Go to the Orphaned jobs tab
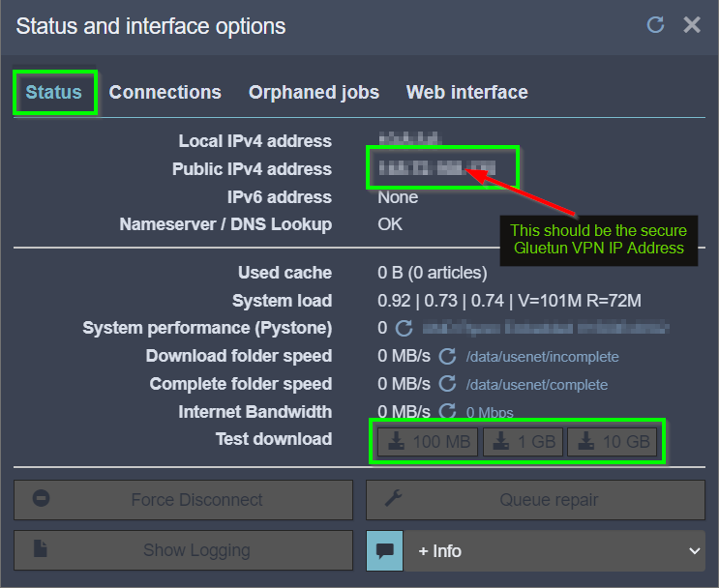The width and height of the screenshot is (719, 588). (x=314, y=93)
